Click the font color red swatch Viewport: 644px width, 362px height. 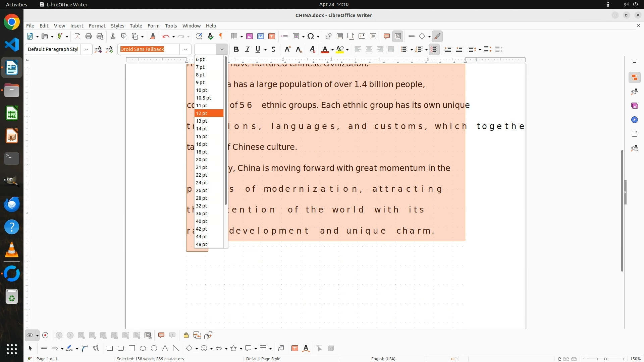[324, 49]
